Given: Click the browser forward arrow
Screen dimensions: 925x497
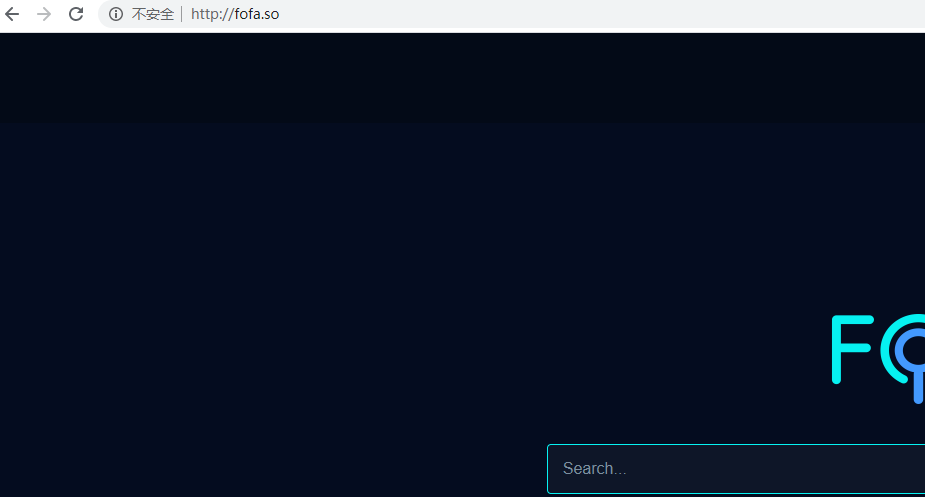Looking at the screenshot, I should [44, 14].
